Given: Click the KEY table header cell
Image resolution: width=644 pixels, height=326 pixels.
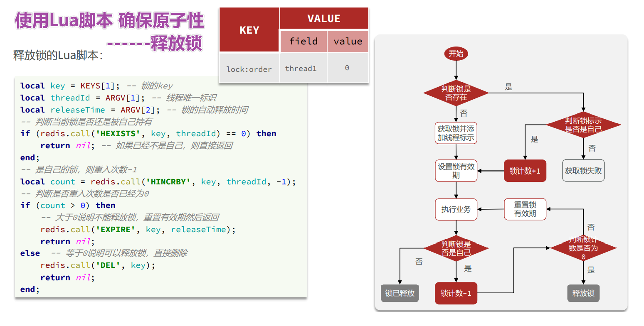Looking at the screenshot, I should click(249, 30).
